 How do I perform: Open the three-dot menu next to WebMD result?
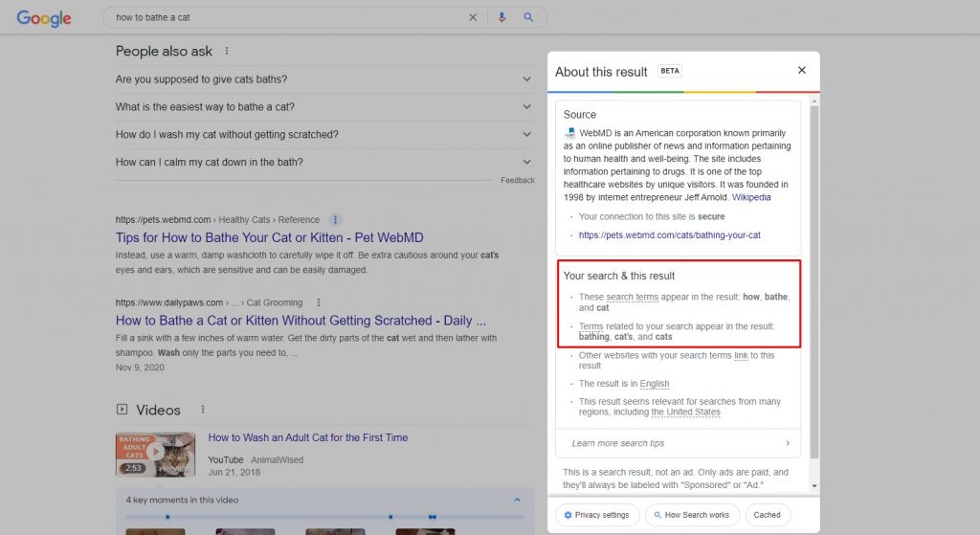(335, 220)
